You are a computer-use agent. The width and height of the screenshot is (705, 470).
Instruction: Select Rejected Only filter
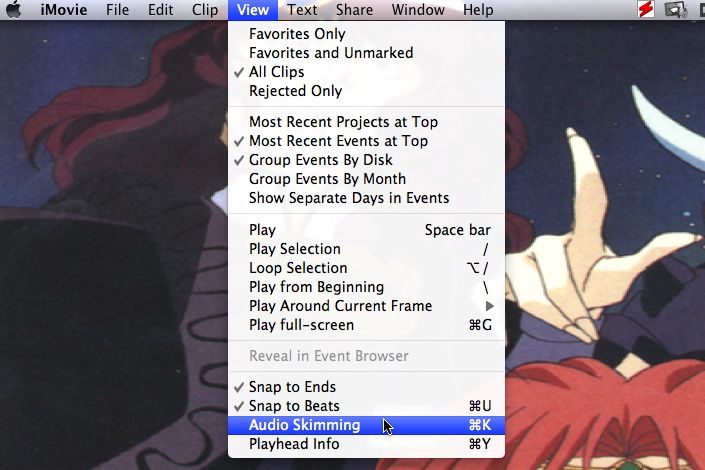[x=366, y=91]
